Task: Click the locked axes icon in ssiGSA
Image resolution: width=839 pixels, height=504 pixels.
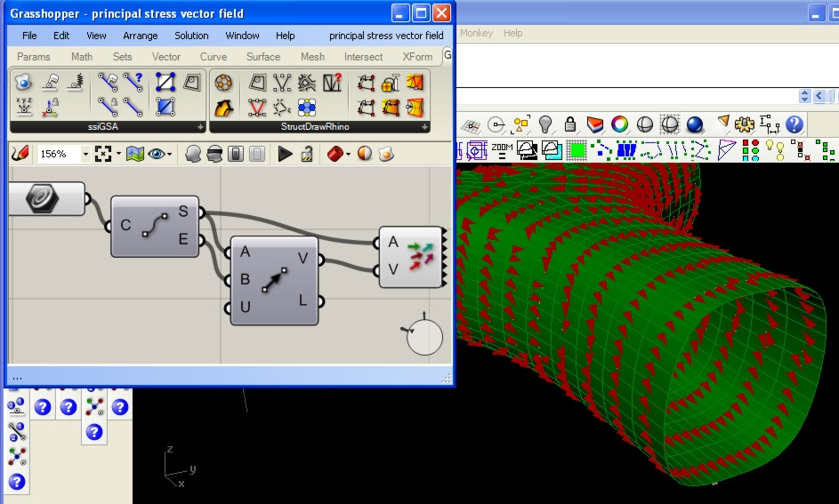Action: [x=51, y=107]
